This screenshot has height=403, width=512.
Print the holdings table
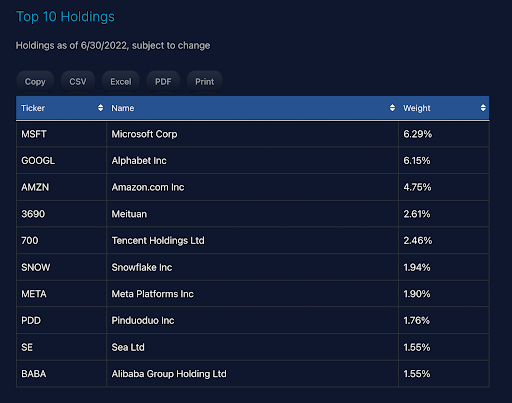pyautogui.click(x=205, y=82)
